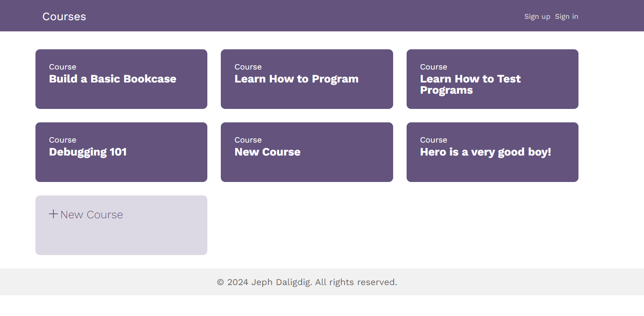
Task: Open the Debugging 101 course title
Action: 88,152
